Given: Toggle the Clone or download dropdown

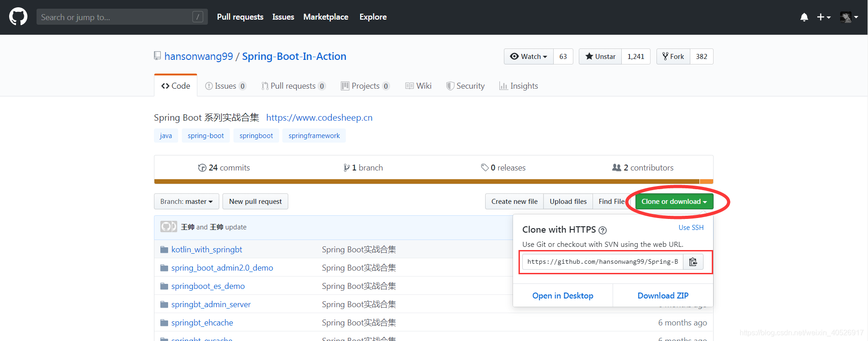Looking at the screenshot, I should pos(674,202).
